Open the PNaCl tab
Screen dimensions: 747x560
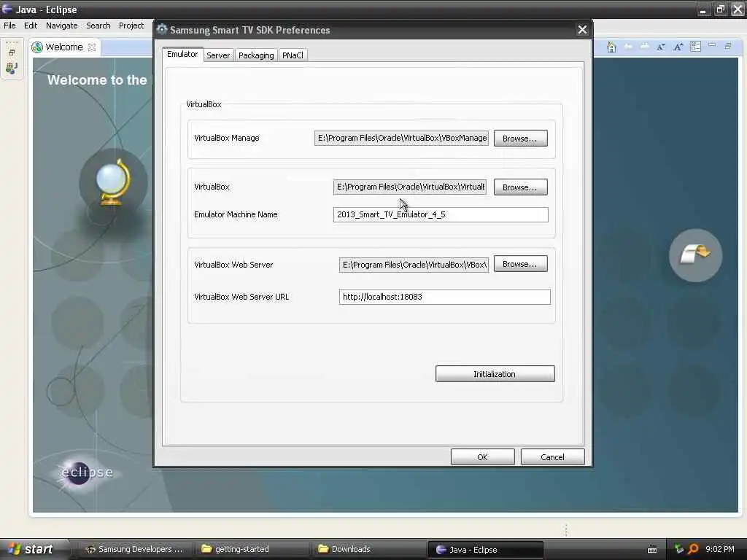tap(293, 55)
